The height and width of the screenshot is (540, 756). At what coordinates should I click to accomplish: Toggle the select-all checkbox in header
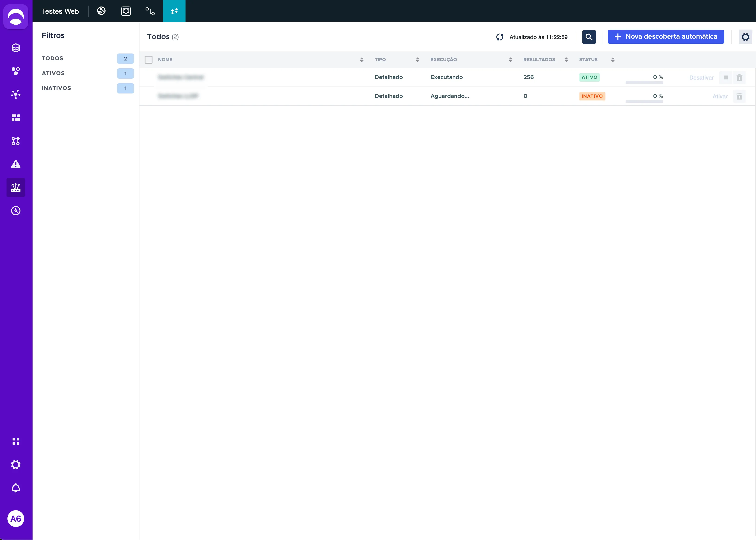[x=149, y=60]
